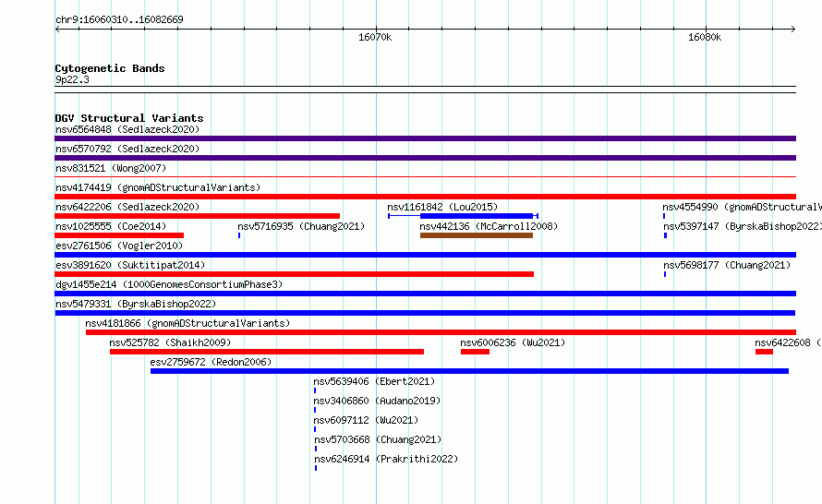This screenshot has height=504, width=822.
Task: Open nsv525782 (Shaikh2009) label
Action: pos(170,342)
